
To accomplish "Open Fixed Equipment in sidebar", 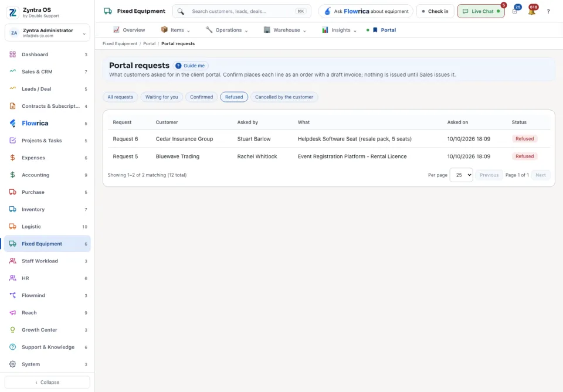I will 48,244.
